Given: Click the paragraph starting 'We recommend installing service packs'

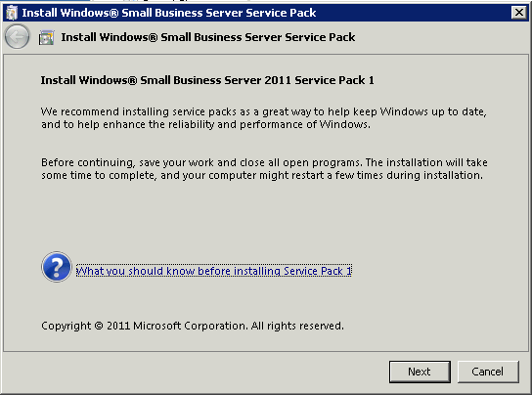Looking at the screenshot, I should pyautogui.click(x=264, y=118).
